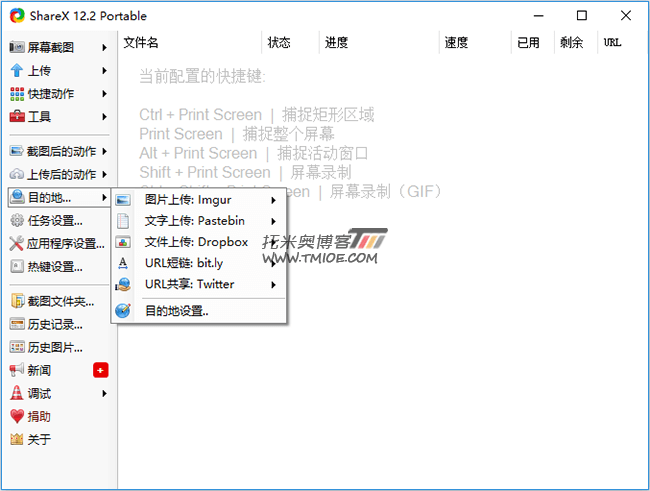Expand the 截图后的动作 submenu arrow
This screenshot has height=491, width=650.
click(x=104, y=151)
